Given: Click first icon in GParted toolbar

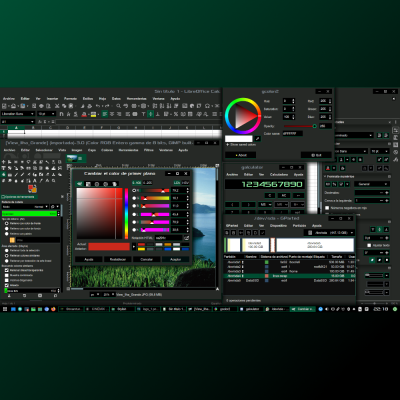Looking at the screenshot, I should click(x=227, y=232).
